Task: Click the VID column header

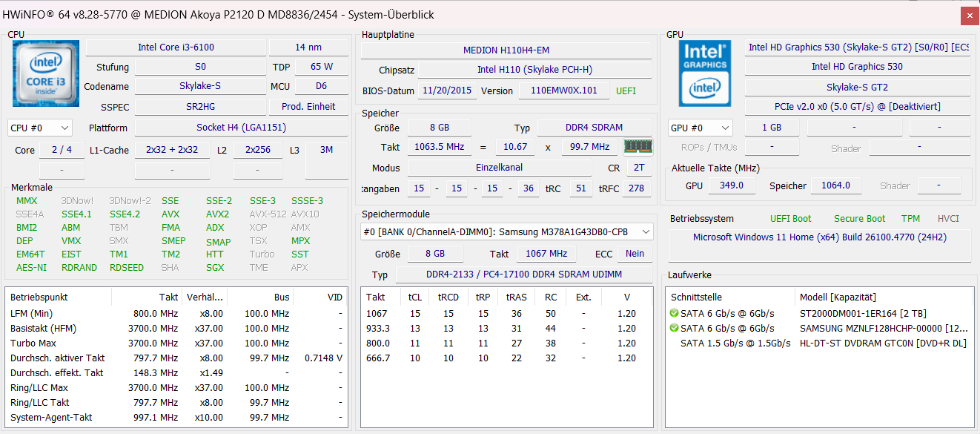Action: 320,297
